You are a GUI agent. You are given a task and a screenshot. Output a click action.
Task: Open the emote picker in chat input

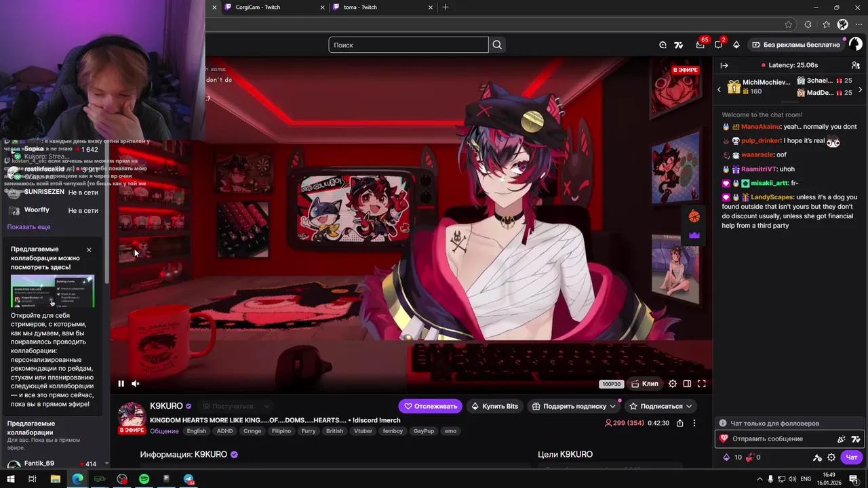(x=841, y=439)
